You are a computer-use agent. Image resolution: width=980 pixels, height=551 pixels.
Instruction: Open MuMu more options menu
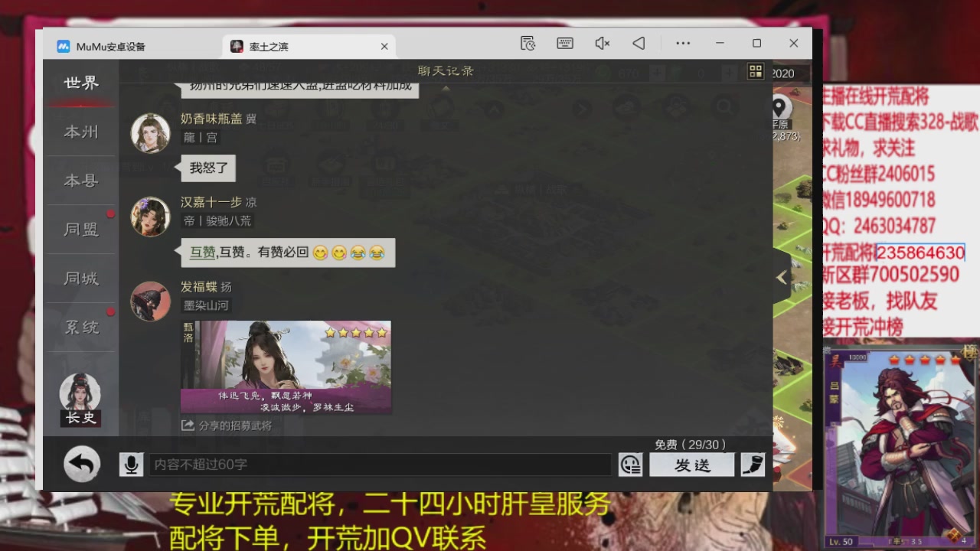[x=683, y=44]
